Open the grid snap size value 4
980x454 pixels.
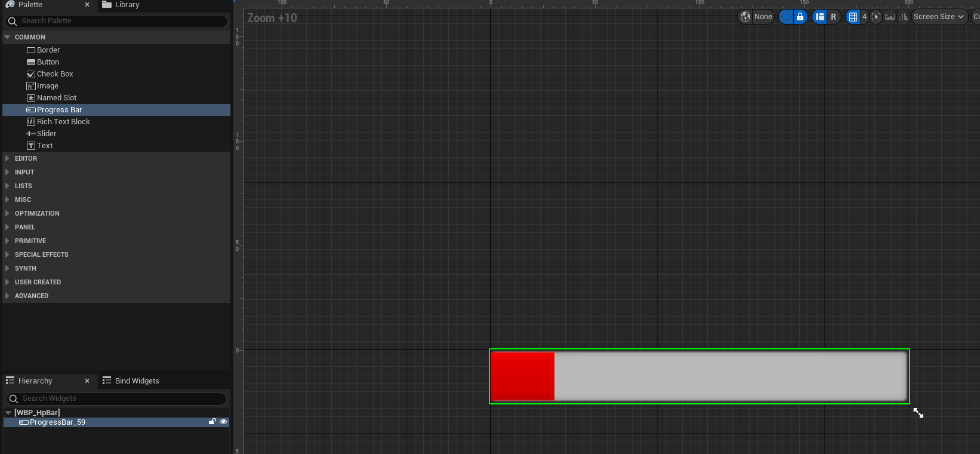864,17
